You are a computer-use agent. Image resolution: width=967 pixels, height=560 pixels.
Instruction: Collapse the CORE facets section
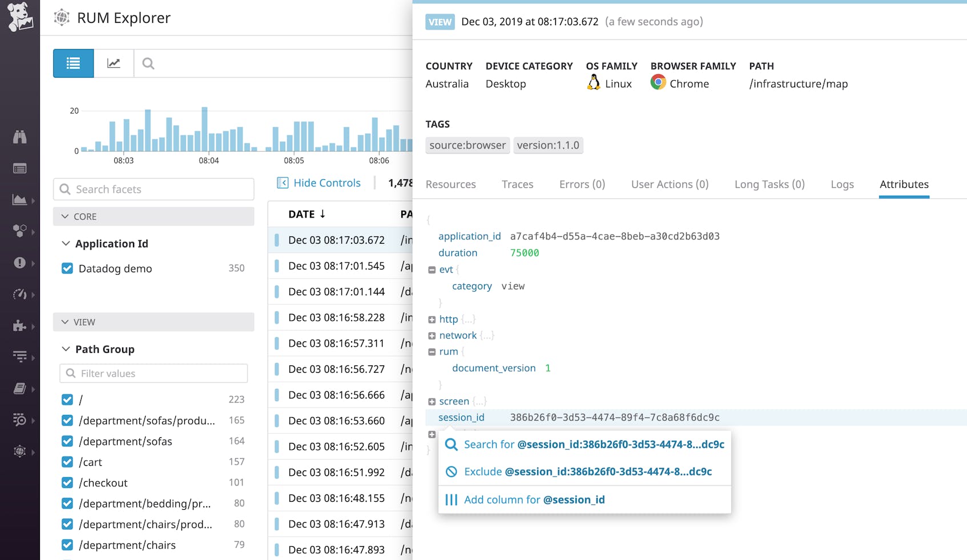click(66, 216)
